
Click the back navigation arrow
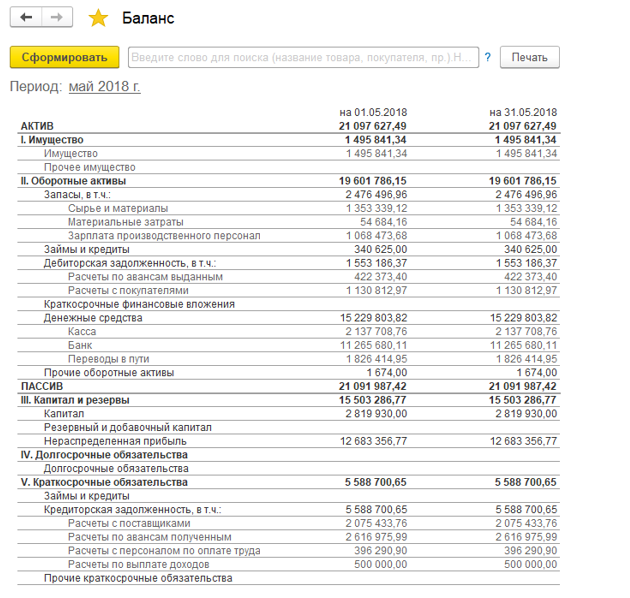(26, 18)
